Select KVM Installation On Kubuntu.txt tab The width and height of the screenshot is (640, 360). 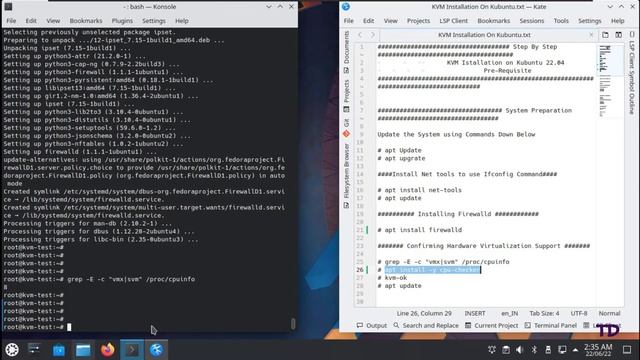pos(484,35)
